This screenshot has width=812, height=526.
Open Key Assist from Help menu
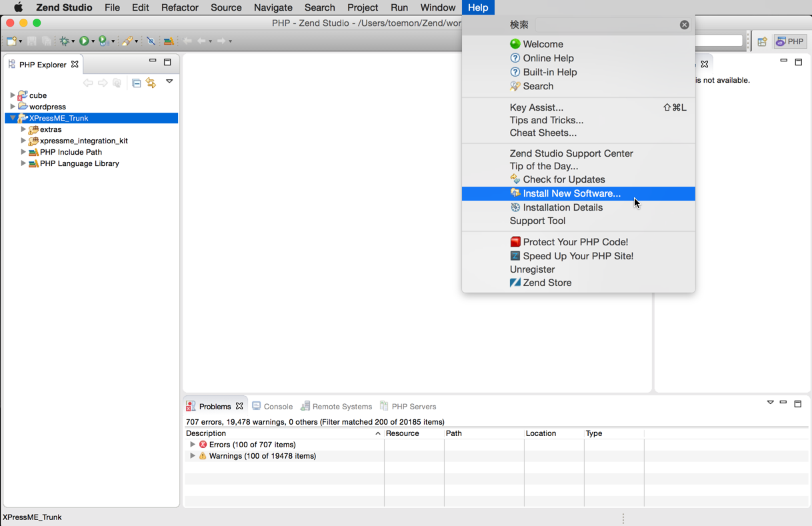[x=578, y=107]
